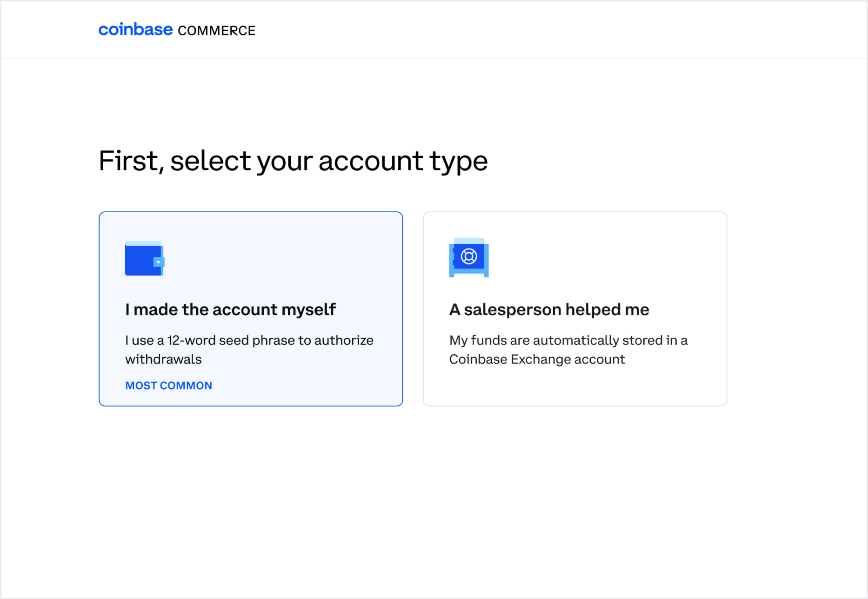Click the MOST COMMON label
The width and height of the screenshot is (868, 599).
click(x=168, y=385)
